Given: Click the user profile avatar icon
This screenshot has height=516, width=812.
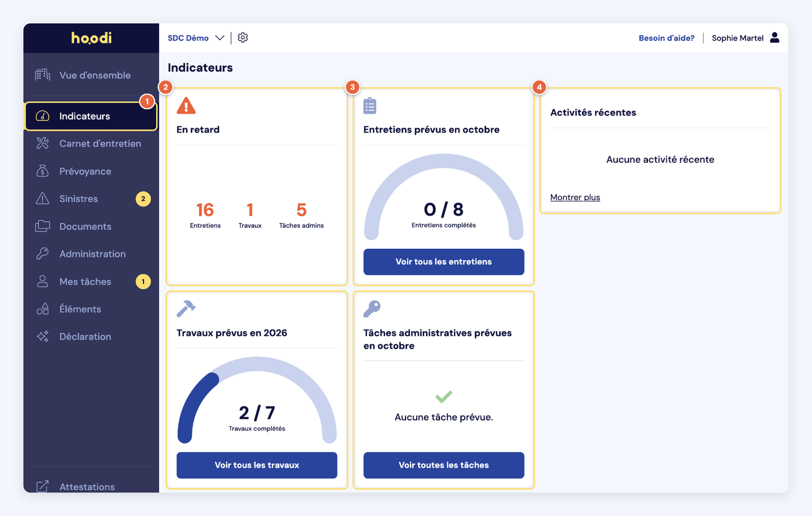Looking at the screenshot, I should tap(774, 38).
